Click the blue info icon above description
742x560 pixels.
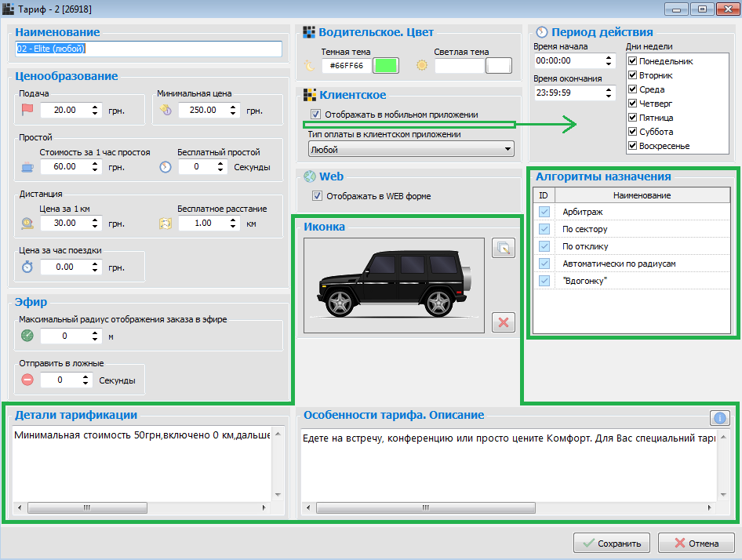pyautogui.click(x=719, y=418)
